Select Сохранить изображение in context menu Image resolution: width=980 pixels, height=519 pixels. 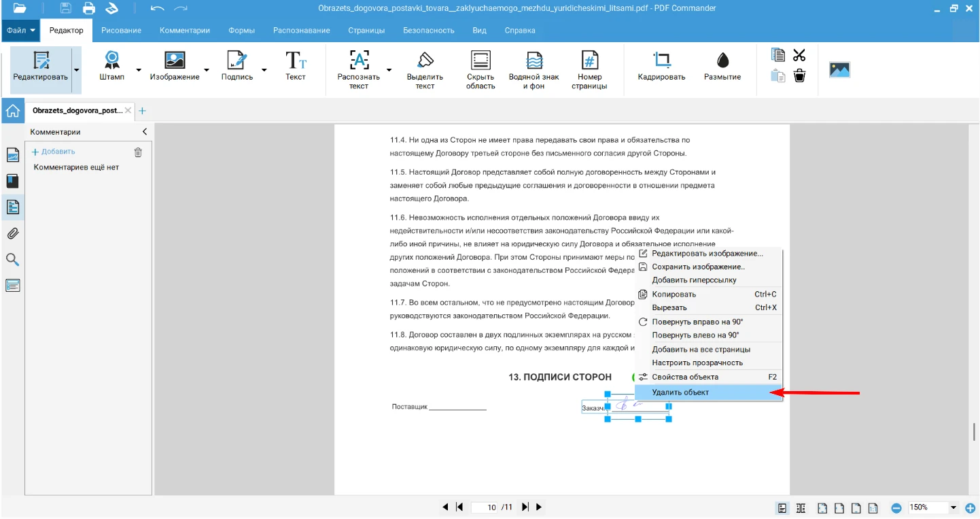(x=698, y=267)
